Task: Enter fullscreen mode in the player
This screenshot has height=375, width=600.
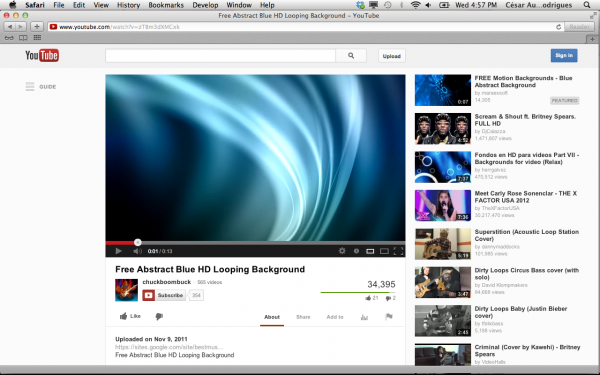Action: 398,251
